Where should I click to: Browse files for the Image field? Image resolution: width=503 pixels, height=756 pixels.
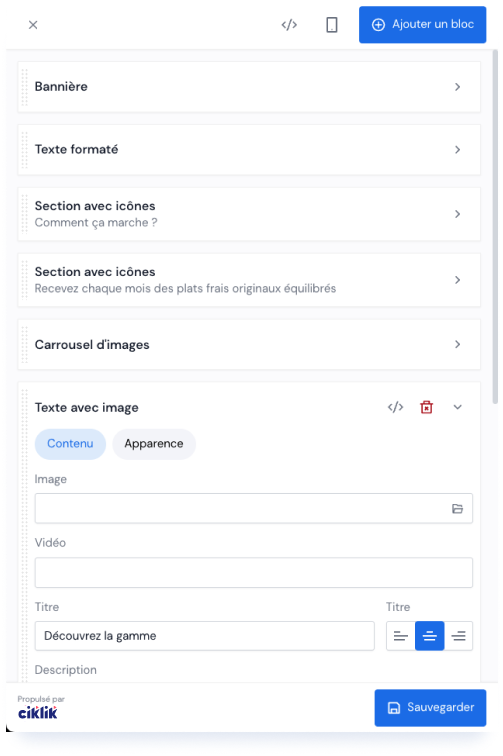click(x=457, y=509)
